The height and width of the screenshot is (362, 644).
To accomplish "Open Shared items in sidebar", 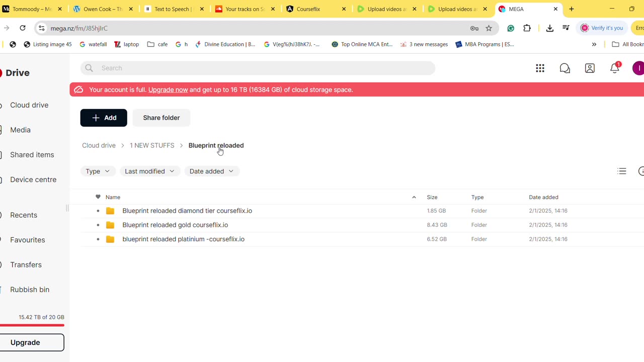I will coord(32,155).
